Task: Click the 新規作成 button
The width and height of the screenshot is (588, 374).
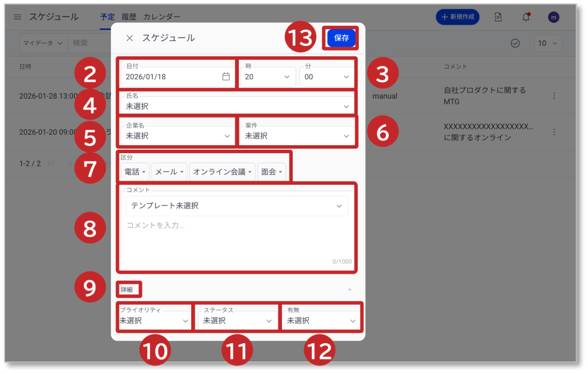Action: click(x=458, y=17)
